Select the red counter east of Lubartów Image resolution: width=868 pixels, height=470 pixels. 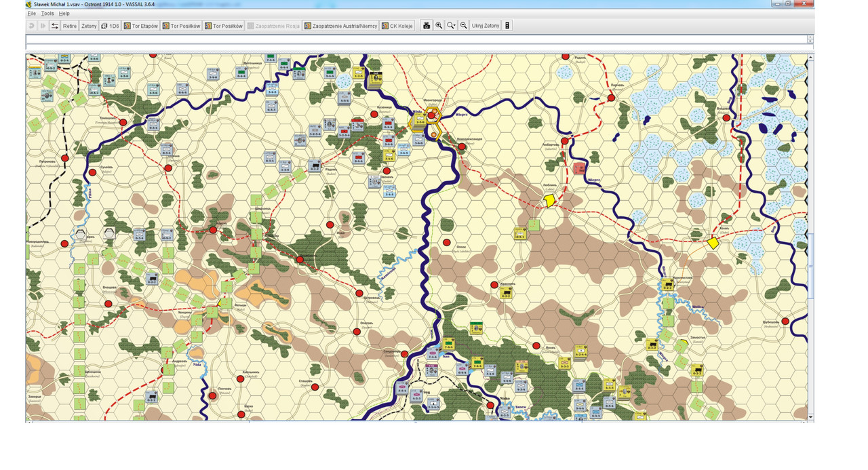[x=579, y=168]
